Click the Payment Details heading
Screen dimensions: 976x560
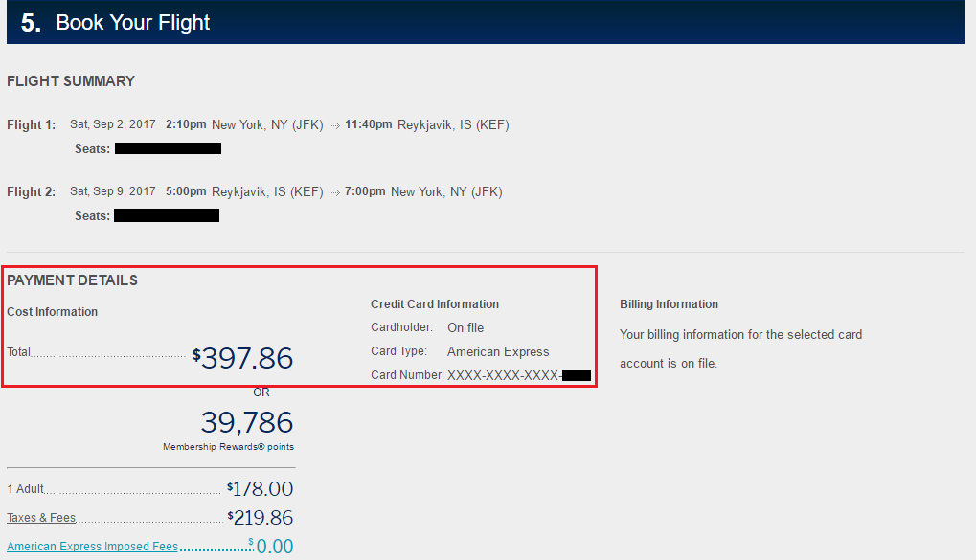point(73,280)
